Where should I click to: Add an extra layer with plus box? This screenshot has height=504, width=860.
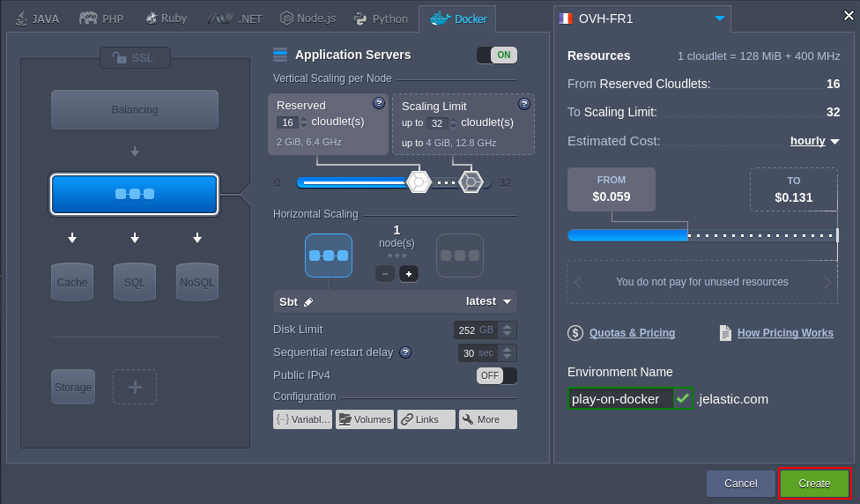coord(135,387)
